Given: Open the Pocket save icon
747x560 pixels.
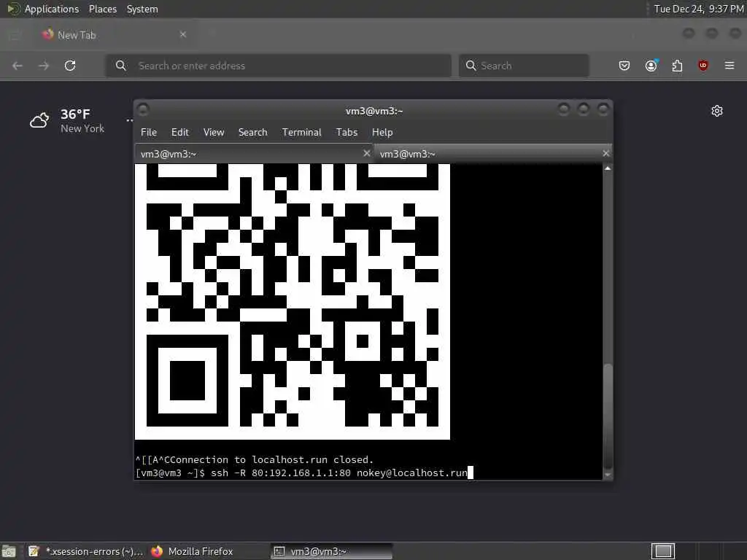Looking at the screenshot, I should tap(624, 66).
